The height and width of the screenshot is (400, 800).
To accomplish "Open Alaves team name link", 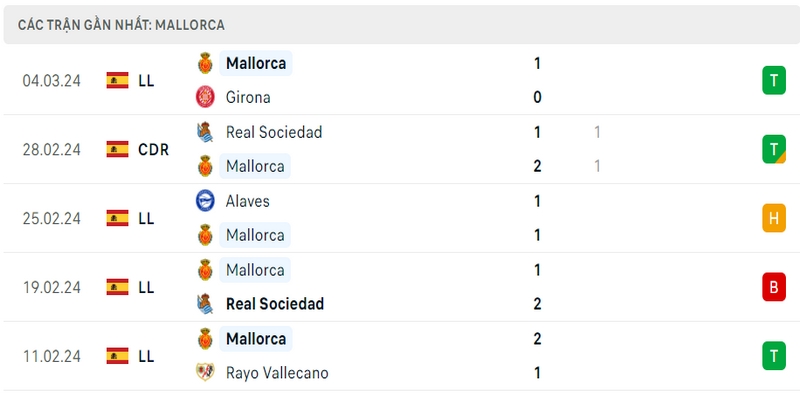I will 247,201.
